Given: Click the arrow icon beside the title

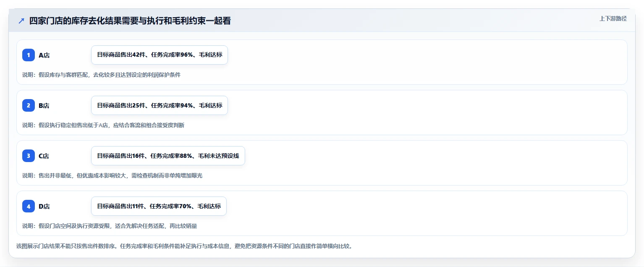Looking at the screenshot, I should point(21,21).
